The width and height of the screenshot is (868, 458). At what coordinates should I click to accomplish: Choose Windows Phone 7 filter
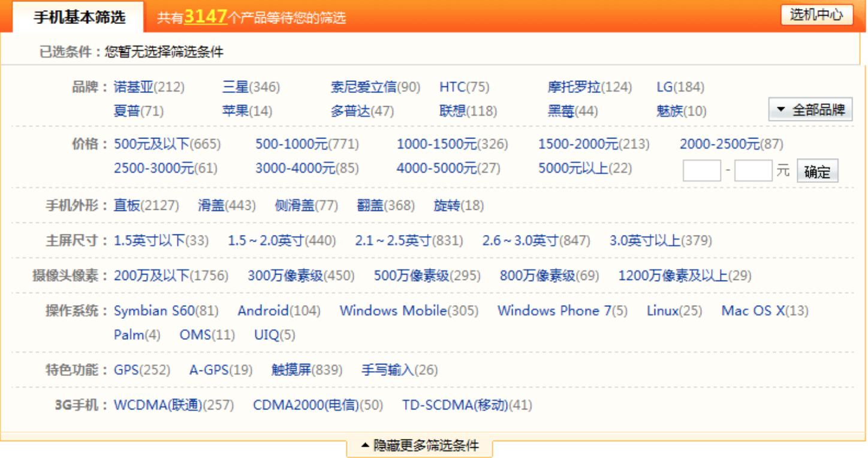554,311
